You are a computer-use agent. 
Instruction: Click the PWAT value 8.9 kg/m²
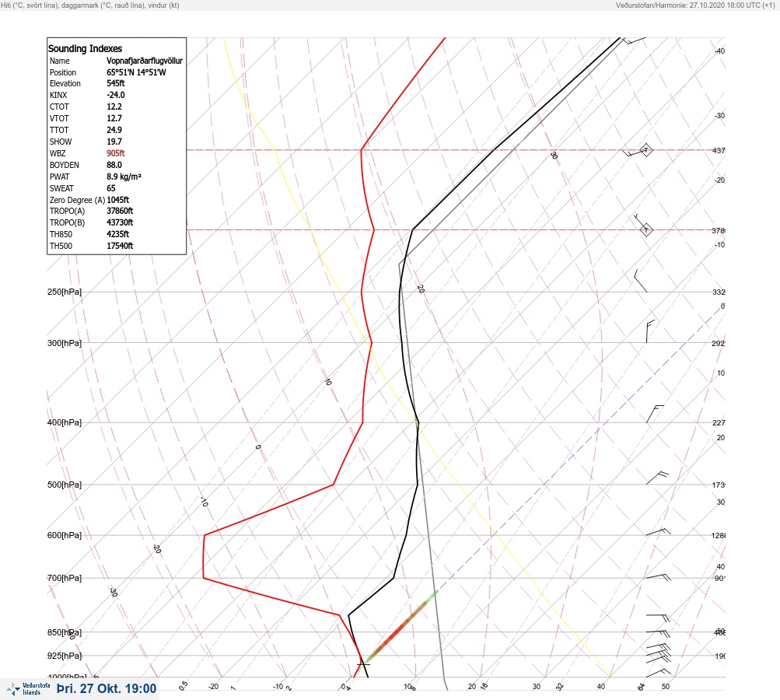124,177
